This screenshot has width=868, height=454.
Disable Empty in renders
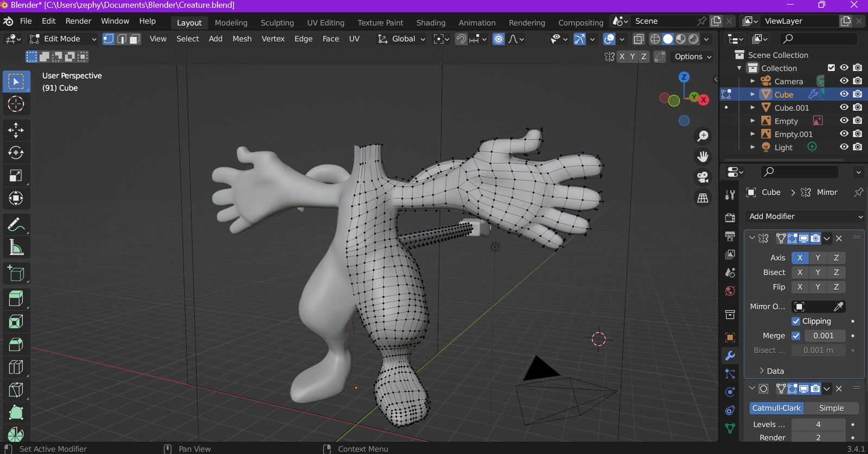858,121
